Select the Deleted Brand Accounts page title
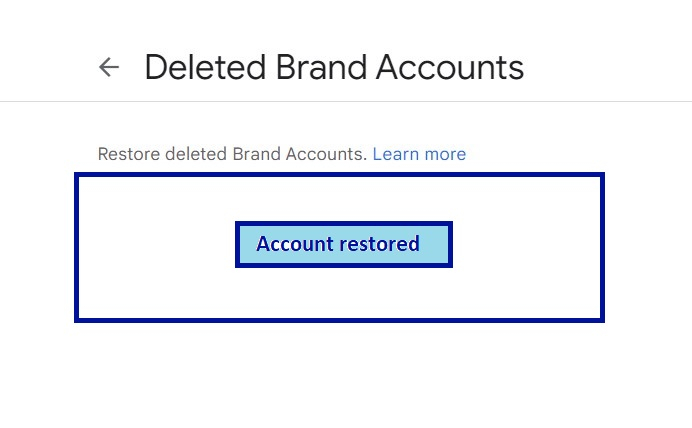This screenshot has width=692, height=428. [x=334, y=67]
